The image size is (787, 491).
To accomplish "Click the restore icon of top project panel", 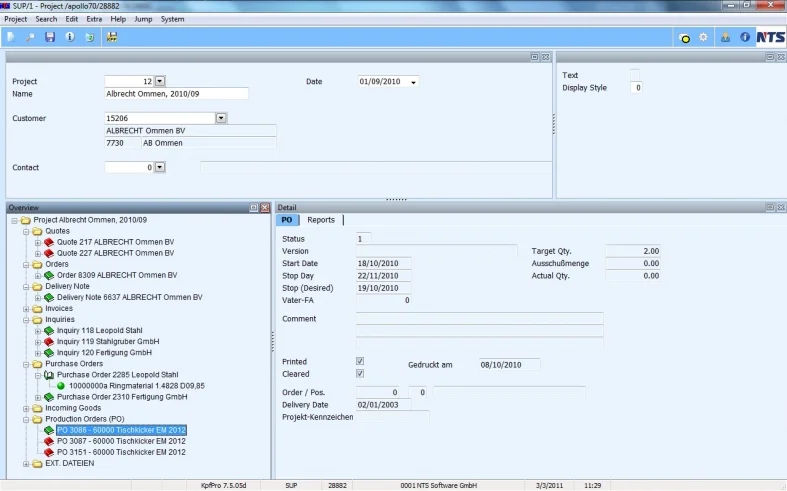I will coord(535,57).
